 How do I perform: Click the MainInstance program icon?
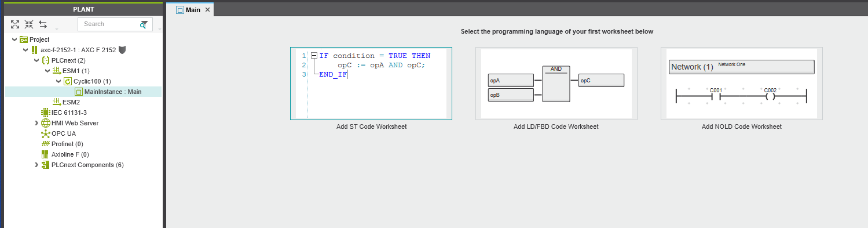[x=79, y=92]
